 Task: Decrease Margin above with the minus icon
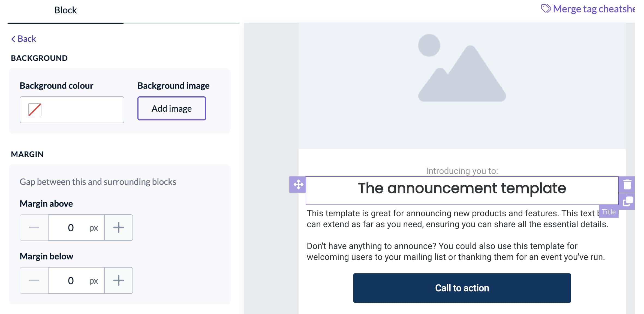pyautogui.click(x=34, y=227)
